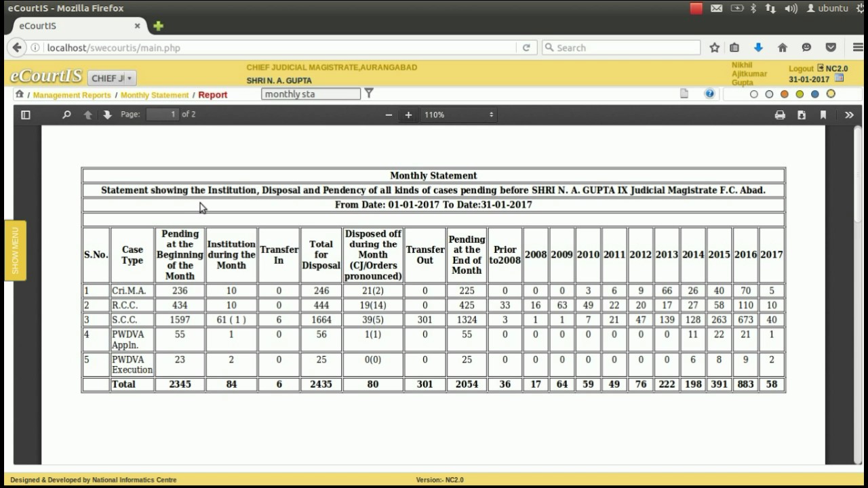Image resolution: width=868 pixels, height=488 pixels.
Task: Open Management Reports breadcrumb link
Action: click(x=72, y=95)
